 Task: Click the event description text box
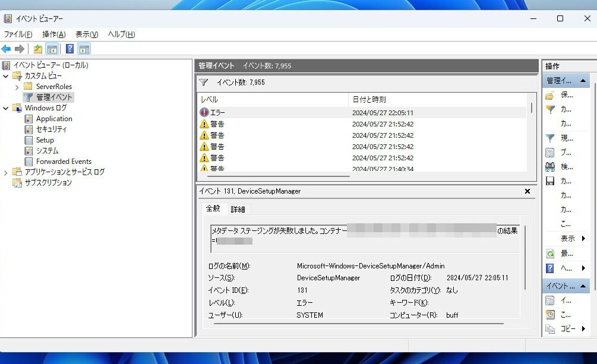(365, 239)
